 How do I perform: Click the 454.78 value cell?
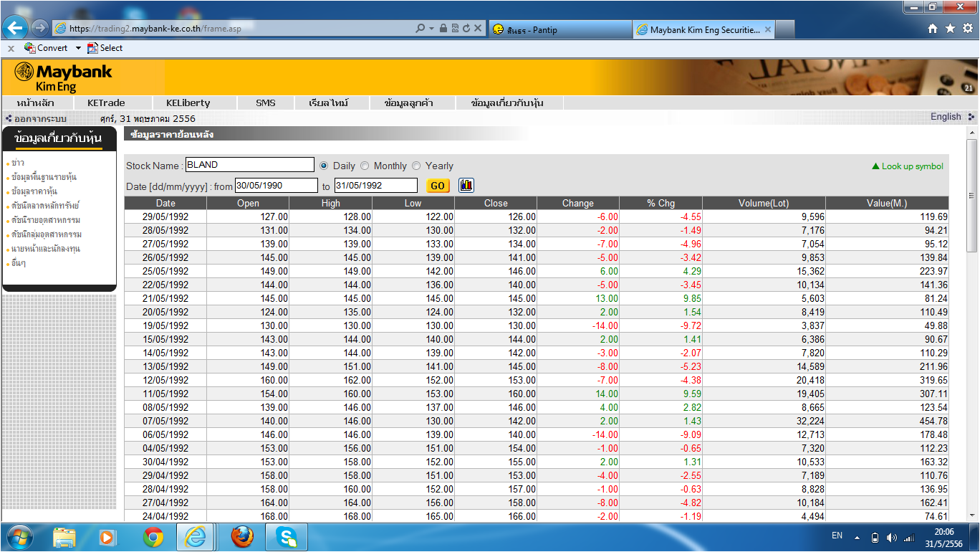pyautogui.click(x=887, y=421)
